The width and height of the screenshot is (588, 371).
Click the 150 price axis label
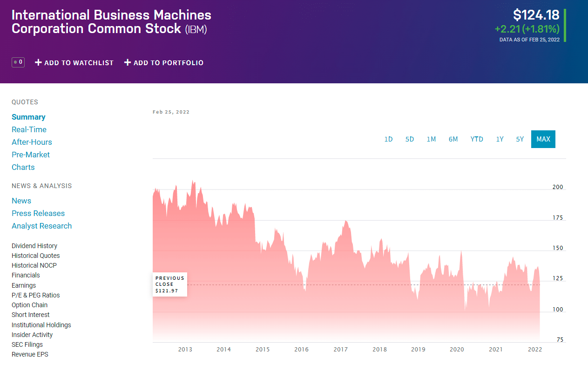558,248
